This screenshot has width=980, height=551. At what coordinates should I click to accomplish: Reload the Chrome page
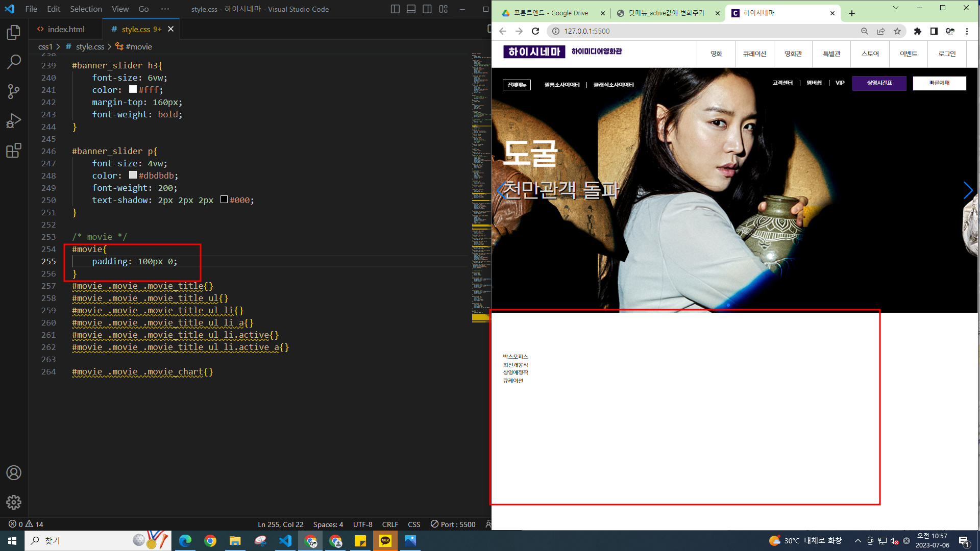coord(535,31)
